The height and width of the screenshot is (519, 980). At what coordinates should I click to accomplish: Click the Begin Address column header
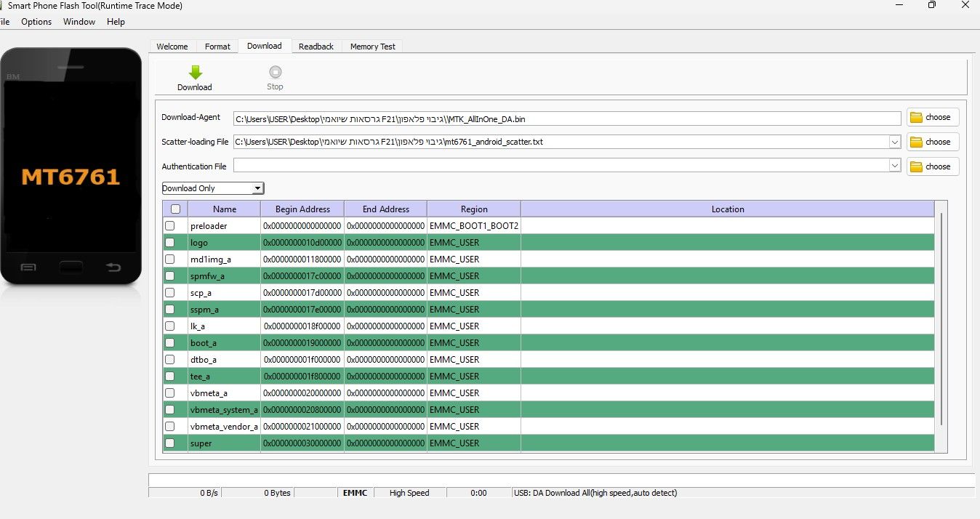pos(302,209)
